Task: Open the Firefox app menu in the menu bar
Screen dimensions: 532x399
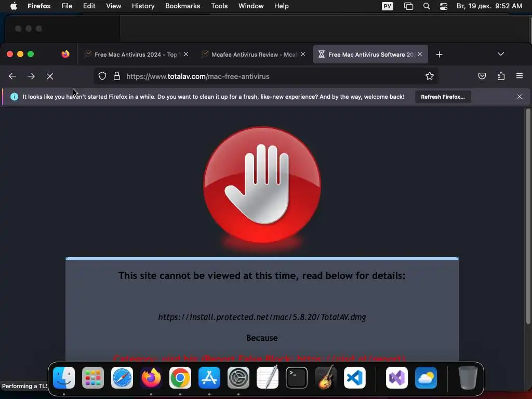Action: (x=39, y=6)
